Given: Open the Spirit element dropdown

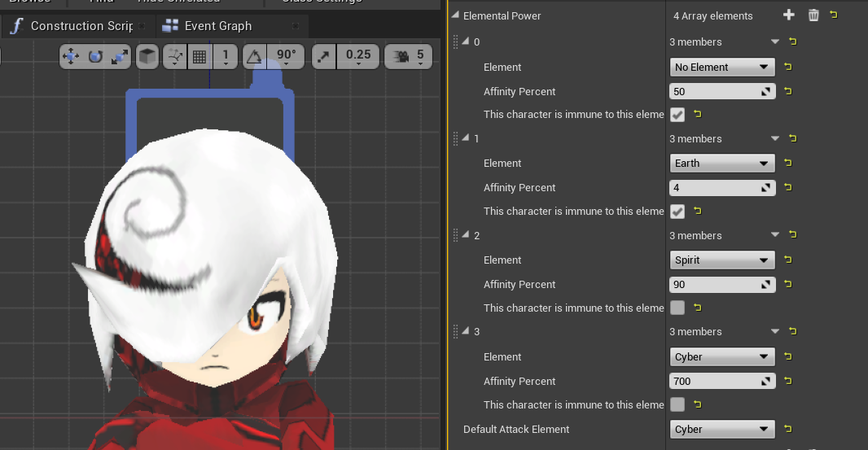Looking at the screenshot, I should (x=722, y=260).
